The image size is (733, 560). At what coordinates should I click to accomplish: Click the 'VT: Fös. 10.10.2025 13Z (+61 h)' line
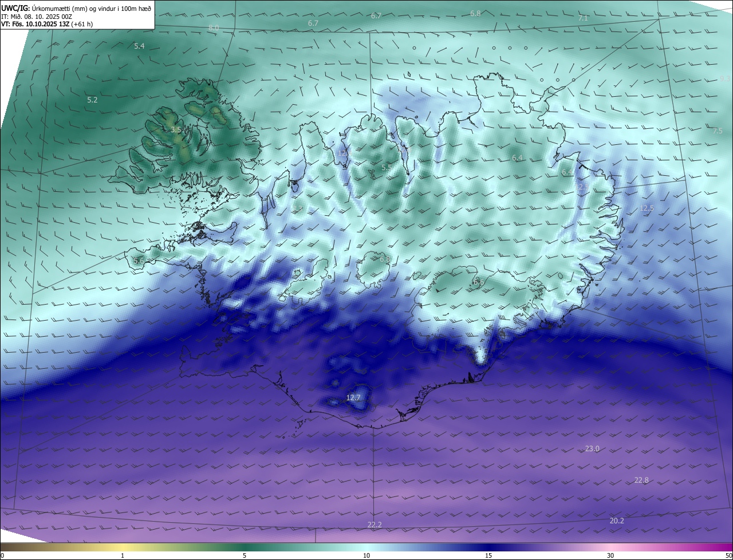[x=46, y=24]
